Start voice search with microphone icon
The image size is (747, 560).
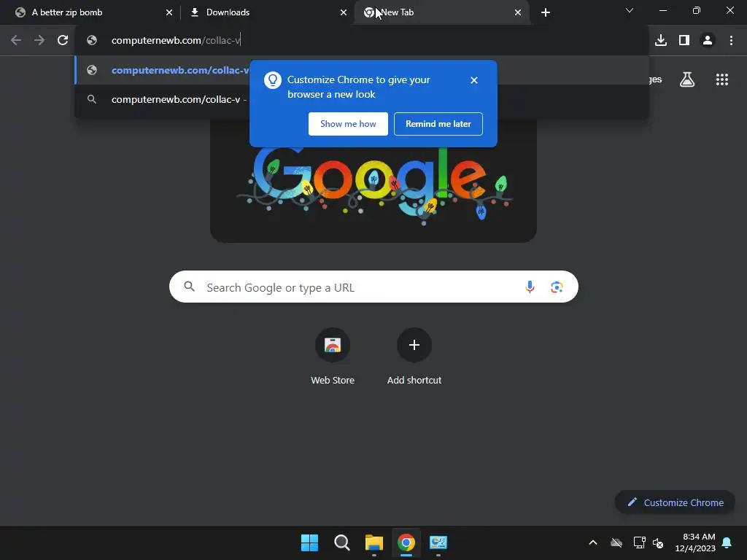(530, 287)
